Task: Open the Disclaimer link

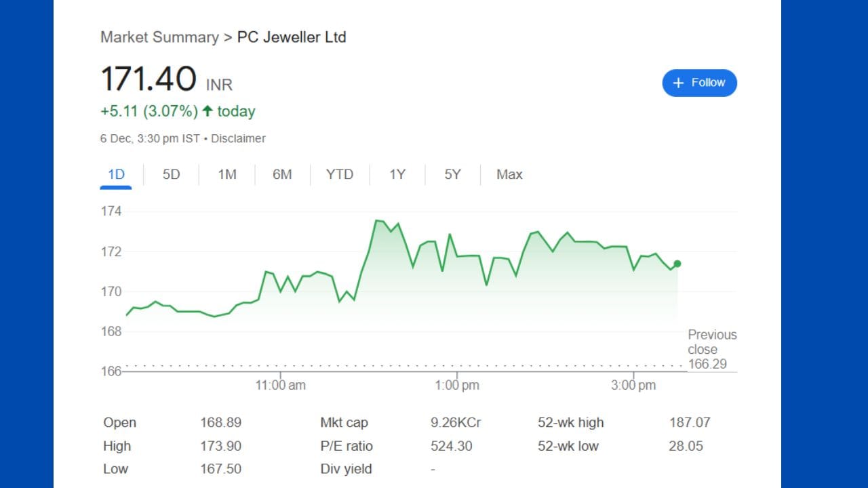Action: (x=238, y=138)
